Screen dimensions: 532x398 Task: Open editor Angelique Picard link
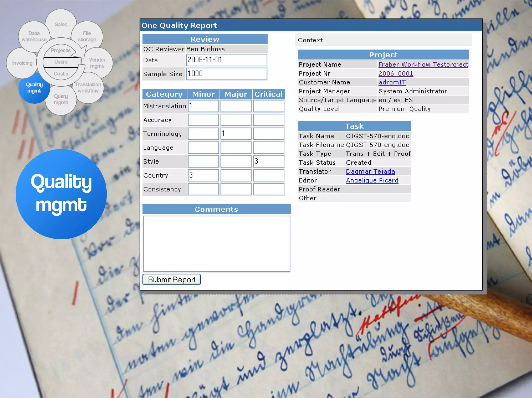pyautogui.click(x=372, y=180)
